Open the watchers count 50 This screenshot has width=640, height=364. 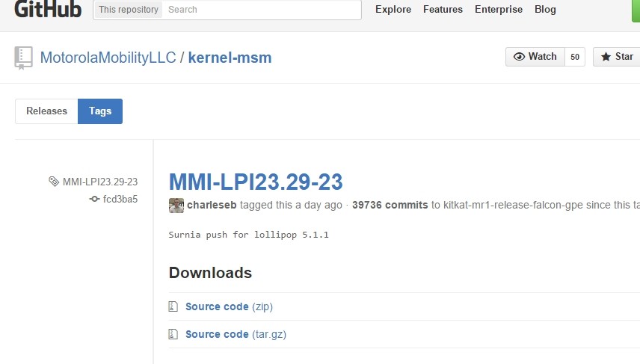coord(575,57)
